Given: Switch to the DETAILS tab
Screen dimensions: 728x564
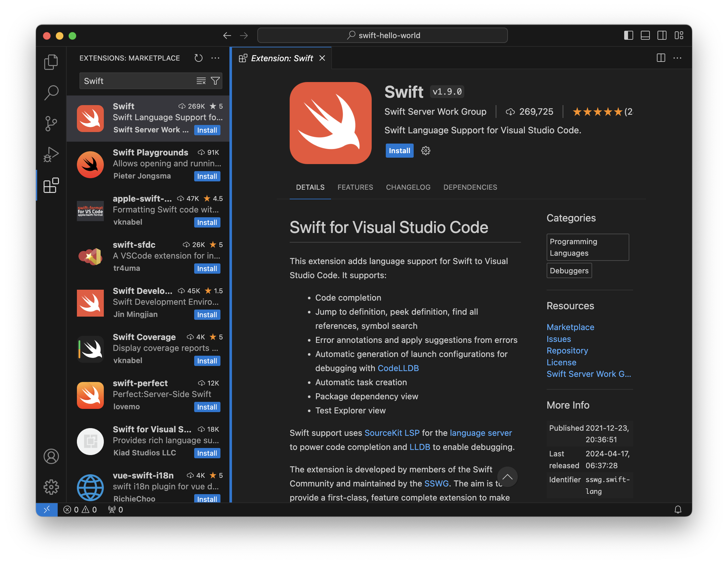Looking at the screenshot, I should click(310, 187).
